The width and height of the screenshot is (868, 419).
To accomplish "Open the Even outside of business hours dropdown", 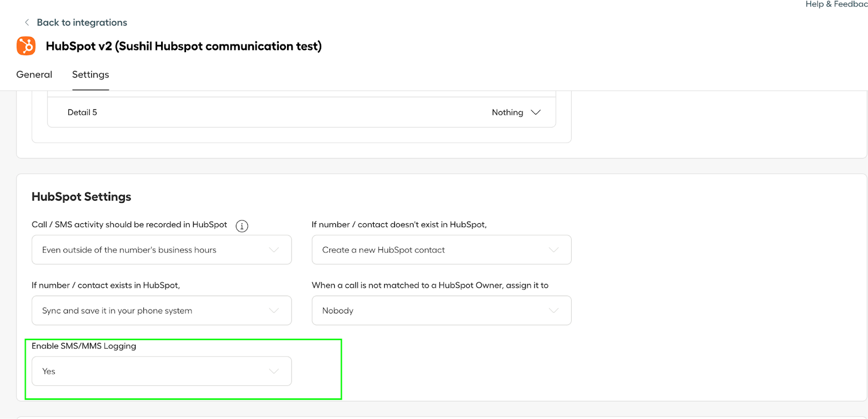I will (162, 250).
